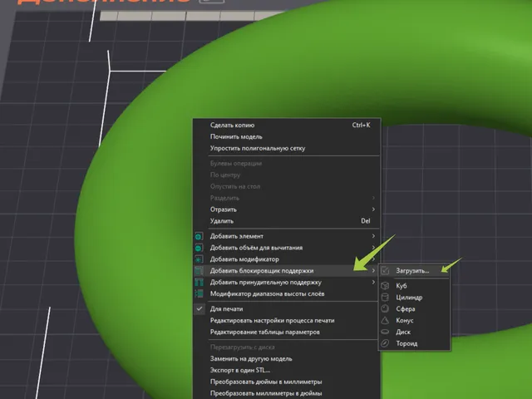532x399 pixels.
Task: Pick Цилиндр from the submenu
Action: pyautogui.click(x=414, y=298)
